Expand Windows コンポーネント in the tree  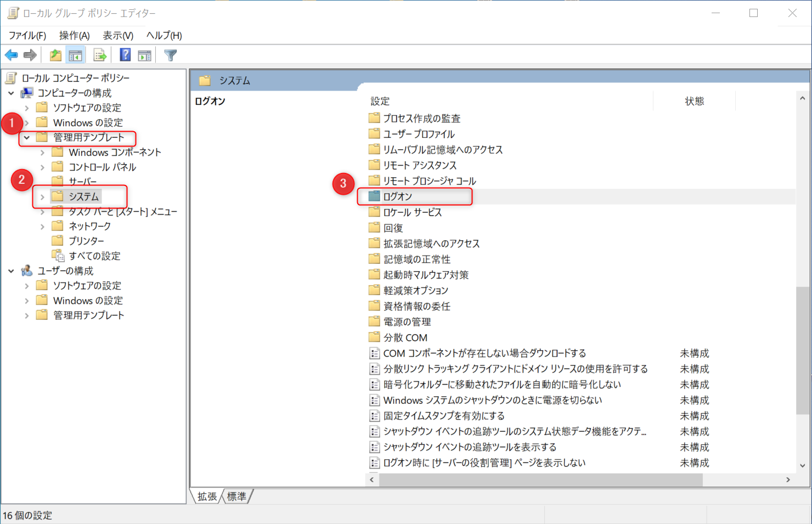point(43,152)
